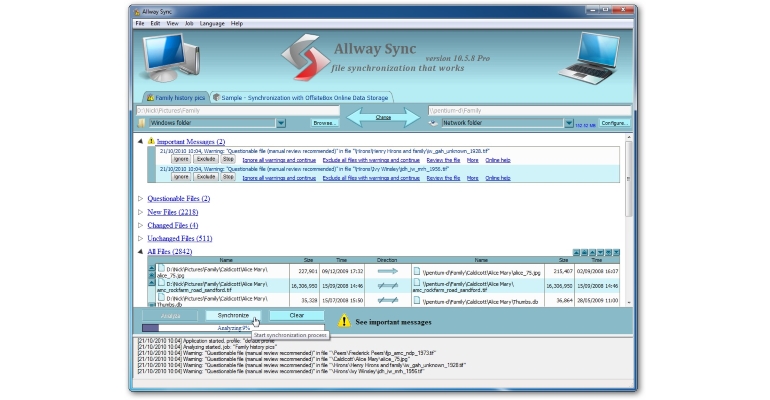Screen dimensions: 770x400
Task: Click 'Ignore all warnings and continue' in second warning
Action: pos(279,178)
